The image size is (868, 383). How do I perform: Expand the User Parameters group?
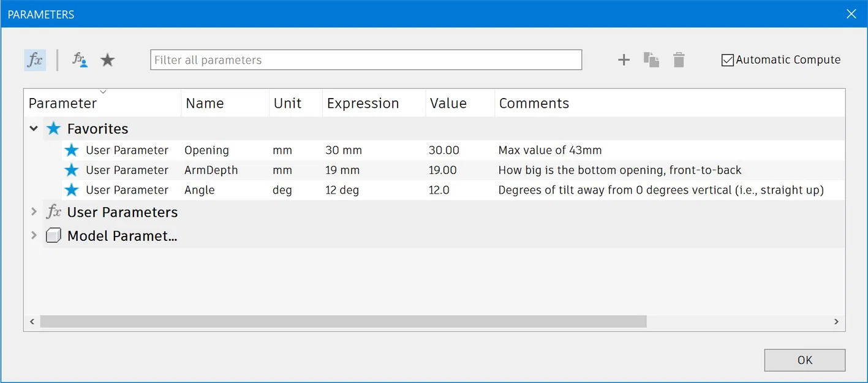pyautogui.click(x=34, y=212)
